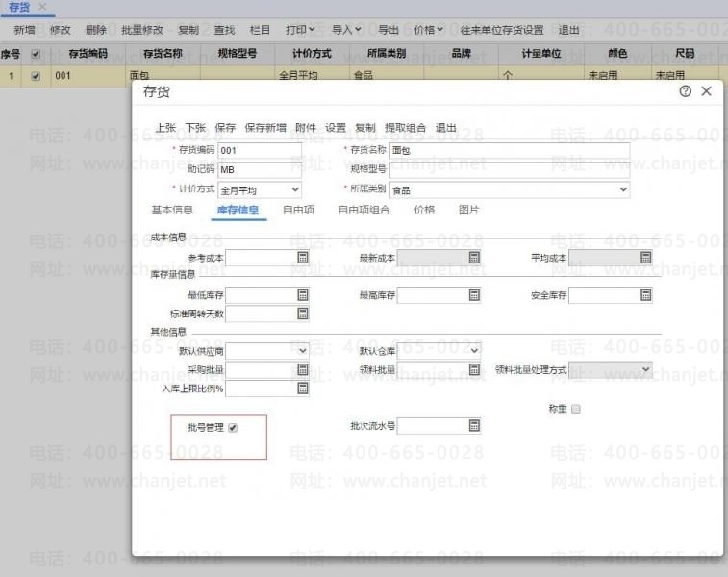Click 新增 in main toolbar
Image resolution: width=728 pixels, height=577 pixels.
(24, 30)
